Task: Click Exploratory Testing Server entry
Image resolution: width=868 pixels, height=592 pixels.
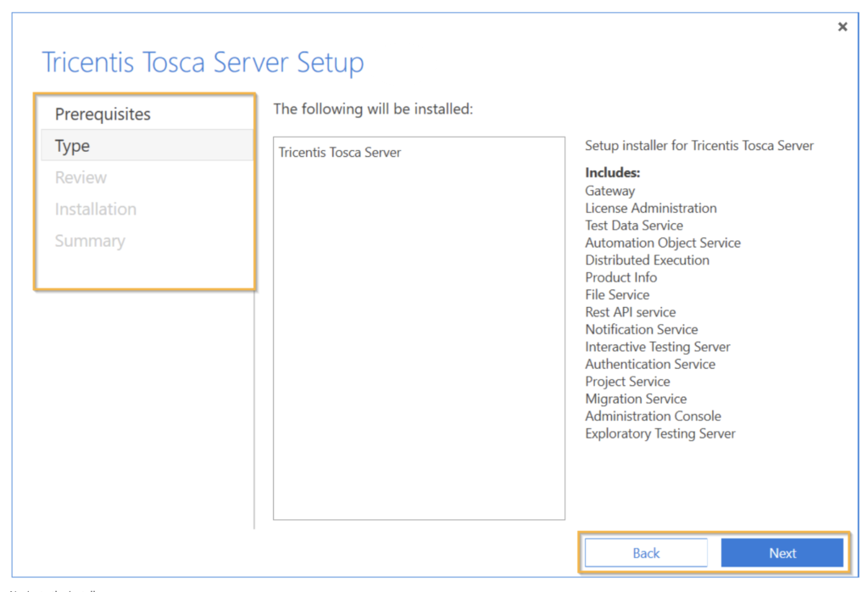Action: pos(660,433)
